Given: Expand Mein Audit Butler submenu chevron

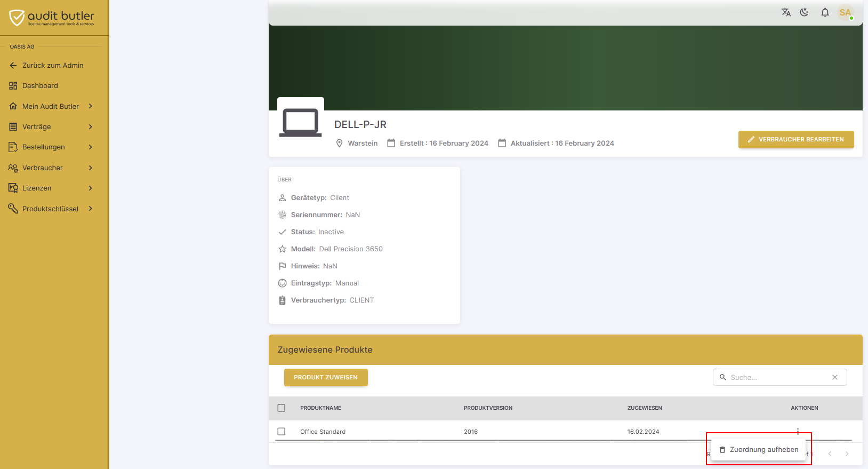Looking at the screenshot, I should 91,106.
